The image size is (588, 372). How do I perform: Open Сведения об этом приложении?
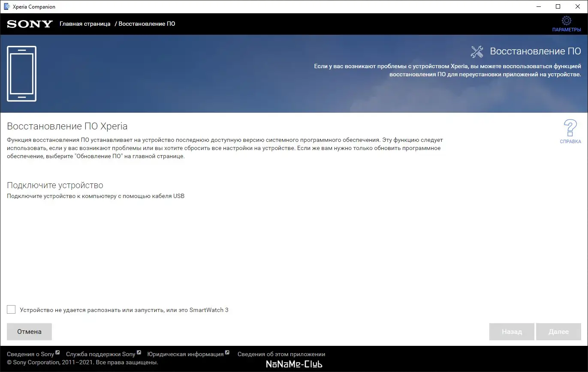[x=281, y=354]
